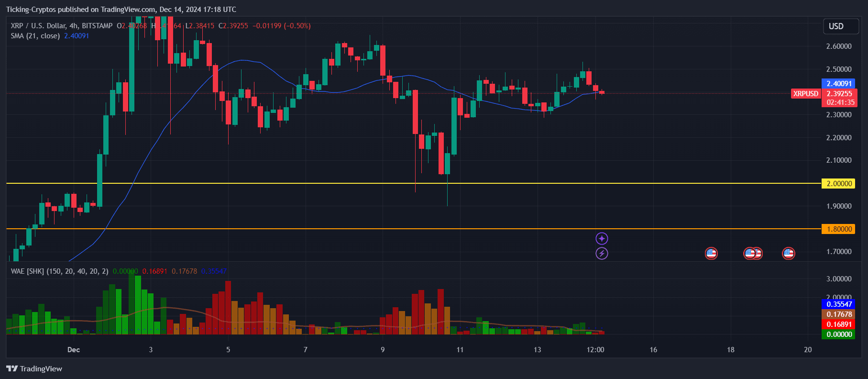Click the WAE [SHK] indicator legend

59,271
